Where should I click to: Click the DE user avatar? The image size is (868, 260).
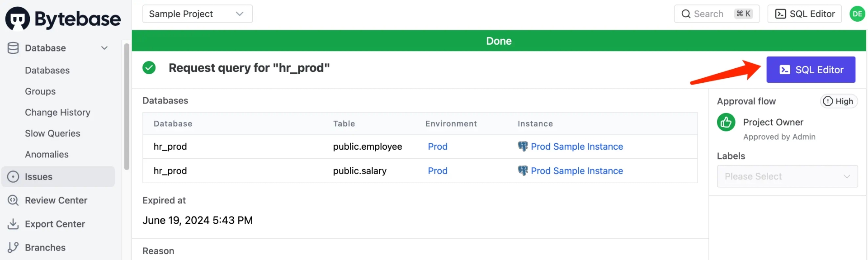click(857, 14)
